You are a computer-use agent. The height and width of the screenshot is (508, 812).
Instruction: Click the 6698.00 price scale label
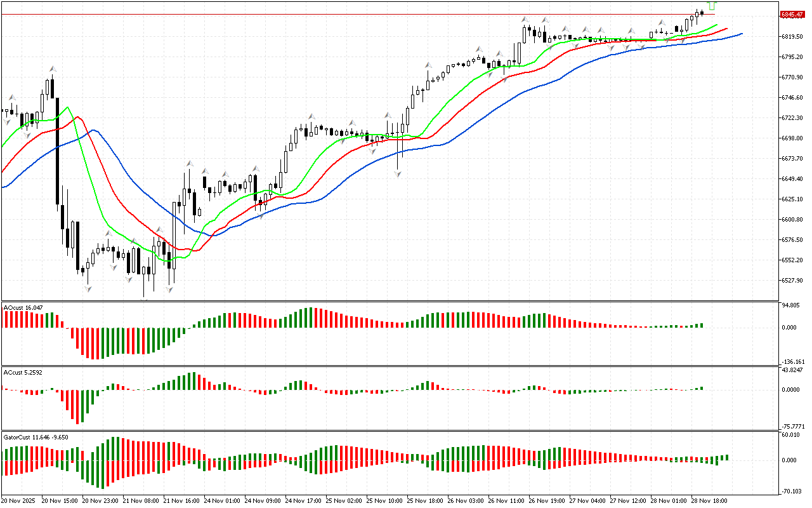click(x=792, y=138)
